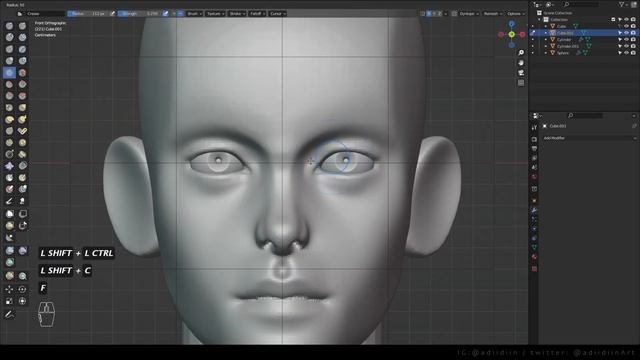
Task: Hide the Cylinder object with its eye icon
Action: 627,40
